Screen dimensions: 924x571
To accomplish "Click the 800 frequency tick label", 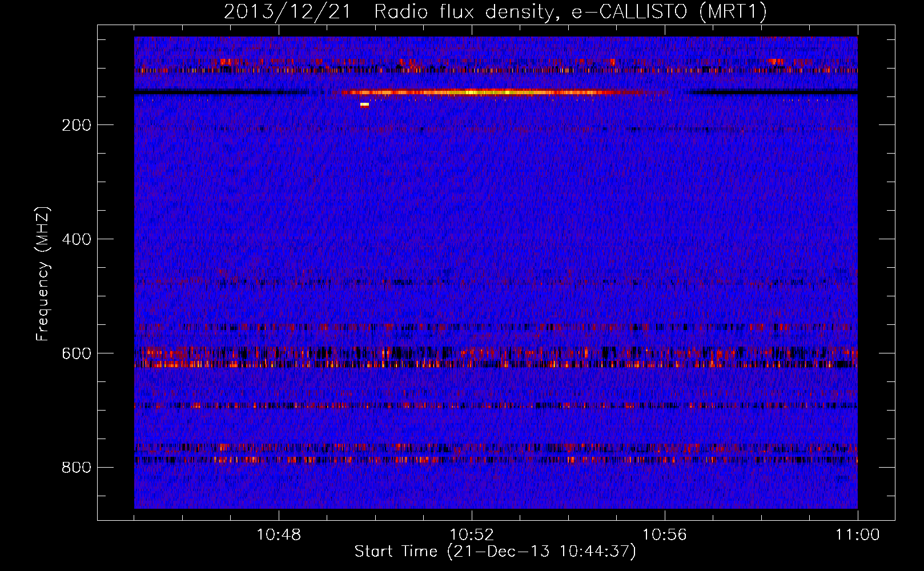I will (x=77, y=468).
